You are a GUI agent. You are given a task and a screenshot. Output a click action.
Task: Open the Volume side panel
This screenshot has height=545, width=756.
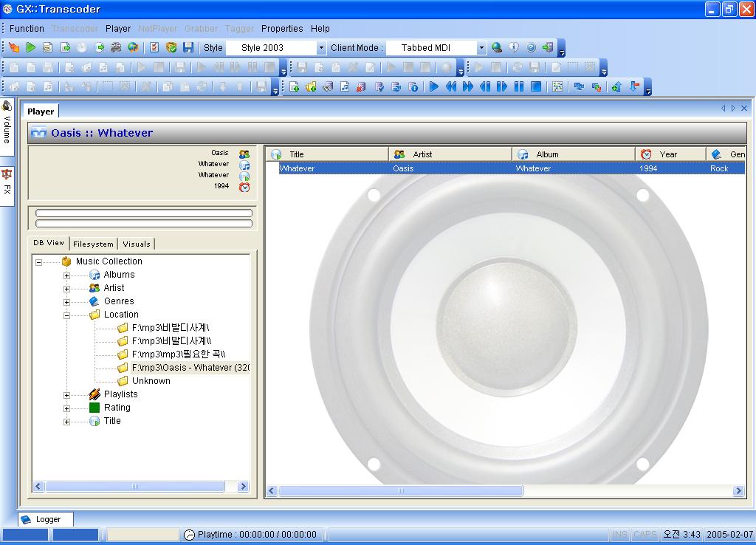coord(7,124)
